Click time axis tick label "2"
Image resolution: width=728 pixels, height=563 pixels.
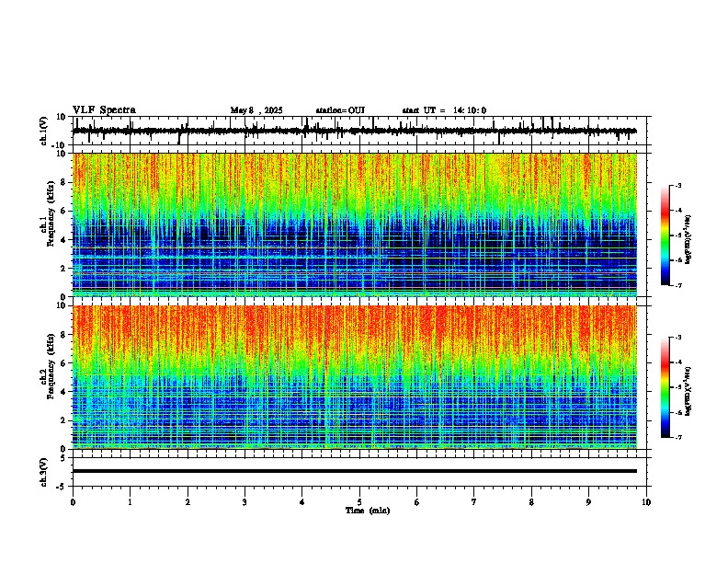188,502
